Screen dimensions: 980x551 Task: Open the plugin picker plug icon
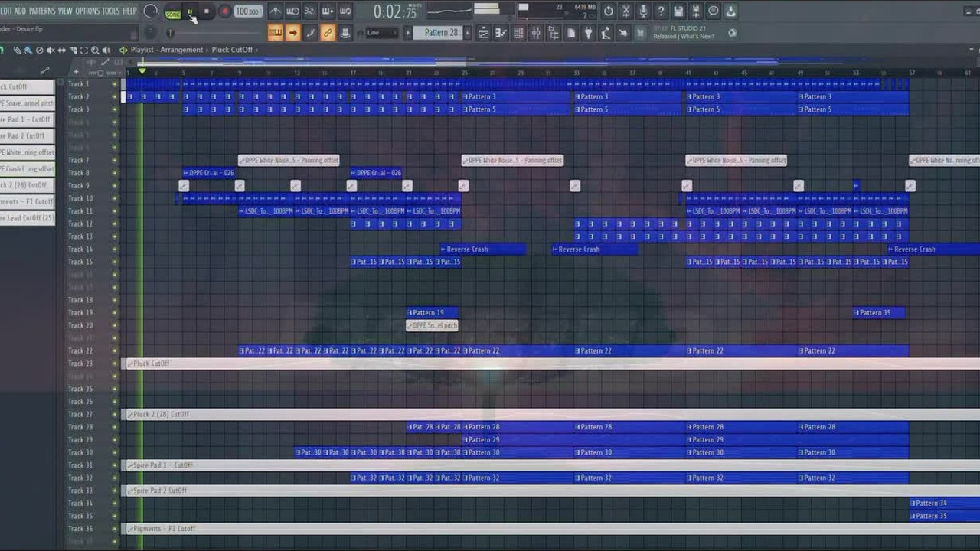588,33
